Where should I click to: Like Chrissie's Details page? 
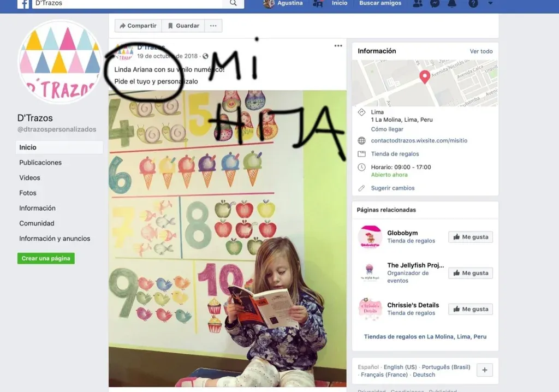470,309
